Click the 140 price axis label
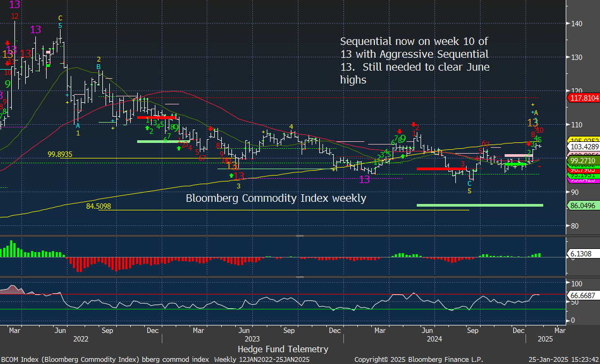This screenshot has height=364, width=600. [x=576, y=24]
